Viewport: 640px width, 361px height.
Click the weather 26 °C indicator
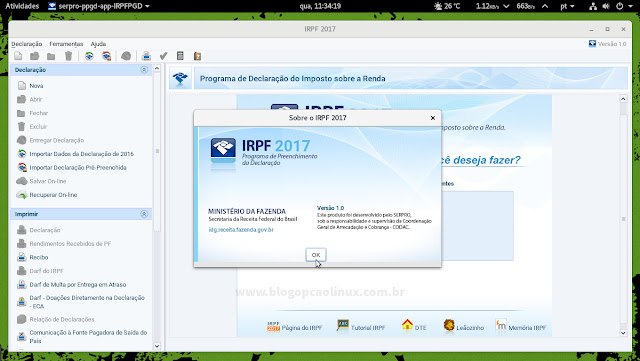(x=447, y=6)
